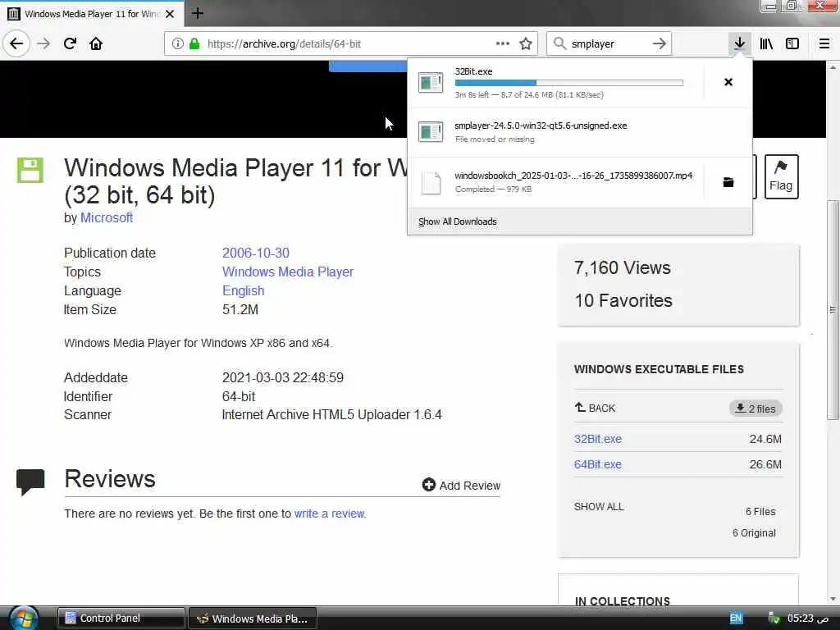840x630 pixels.
Task: Download the 32Bit.exe file link
Action: pyautogui.click(x=598, y=439)
